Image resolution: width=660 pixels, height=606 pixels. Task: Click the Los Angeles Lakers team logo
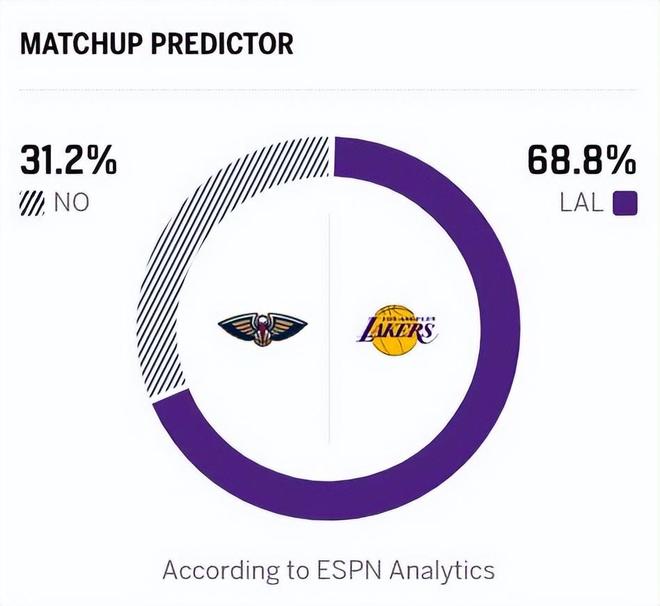tap(396, 329)
